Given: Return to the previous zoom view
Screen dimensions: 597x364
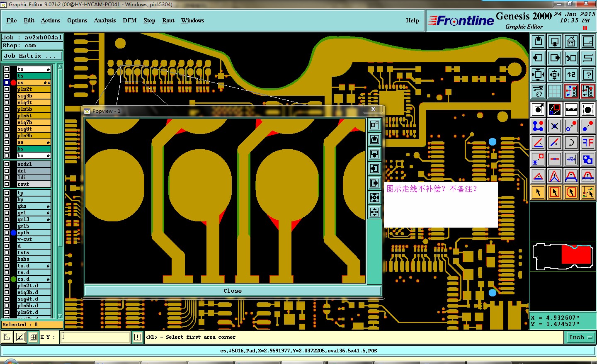Looking at the screenshot, I should tap(571, 58).
